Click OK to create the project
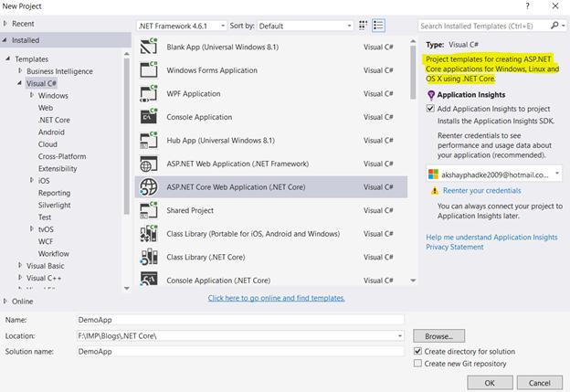Screen dimensions: 570x392 click(x=490, y=383)
